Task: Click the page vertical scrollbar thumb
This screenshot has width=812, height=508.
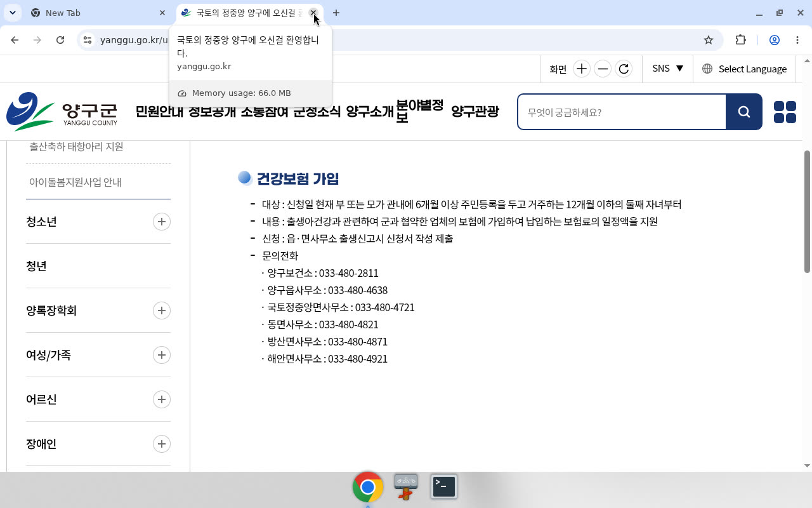Action: (807, 212)
